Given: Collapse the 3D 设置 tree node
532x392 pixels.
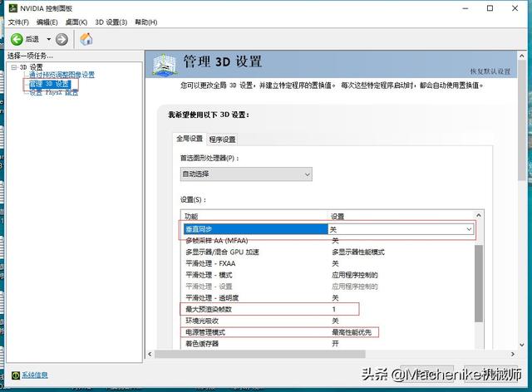Looking at the screenshot, I should 14,67.
